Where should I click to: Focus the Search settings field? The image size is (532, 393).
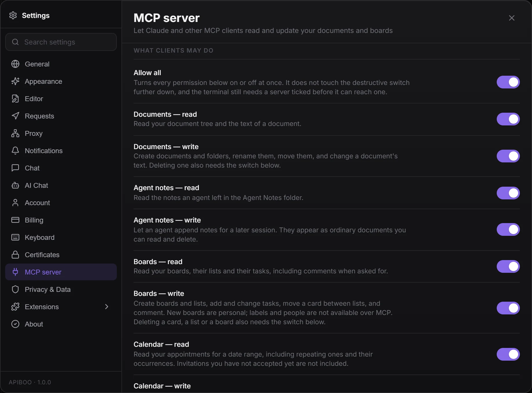(61, 42)
